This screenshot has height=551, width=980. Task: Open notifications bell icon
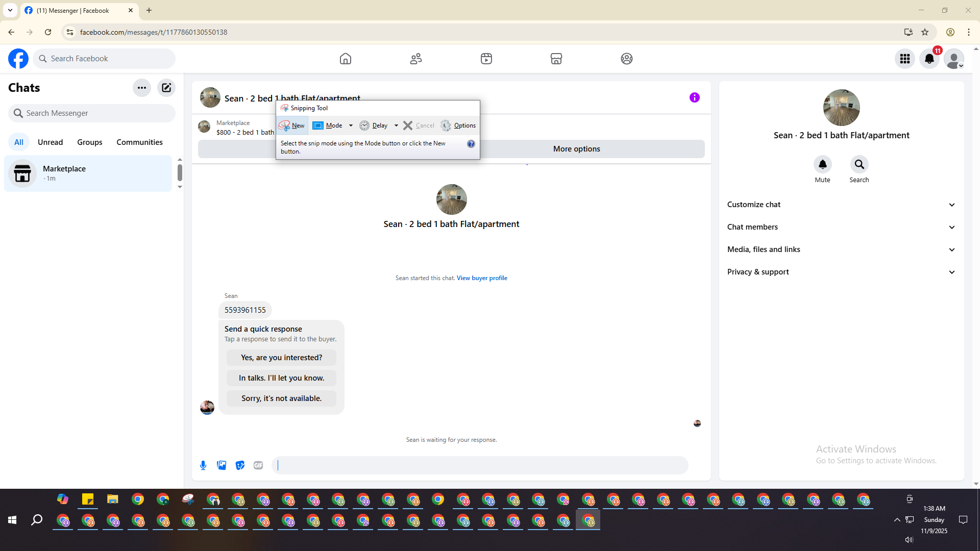pos(929,59)
